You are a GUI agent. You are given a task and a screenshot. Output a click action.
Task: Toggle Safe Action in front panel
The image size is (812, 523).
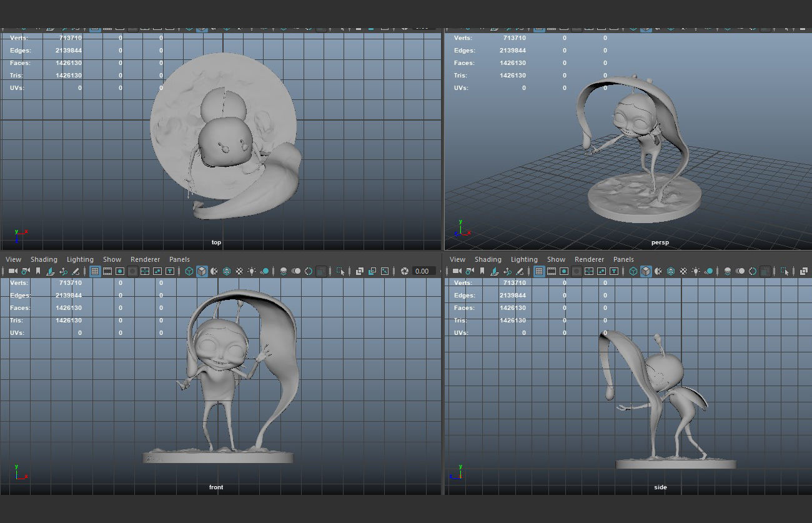click(157, 271)
